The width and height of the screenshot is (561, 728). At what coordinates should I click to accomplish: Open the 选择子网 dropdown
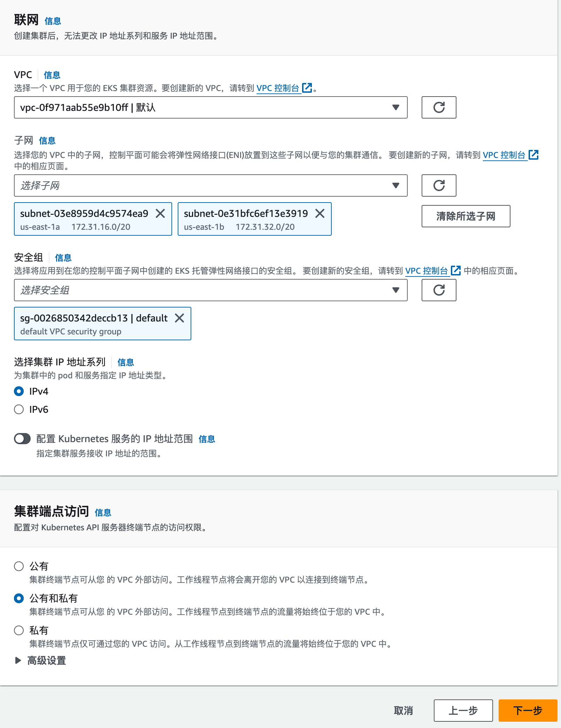click(210, 185)
